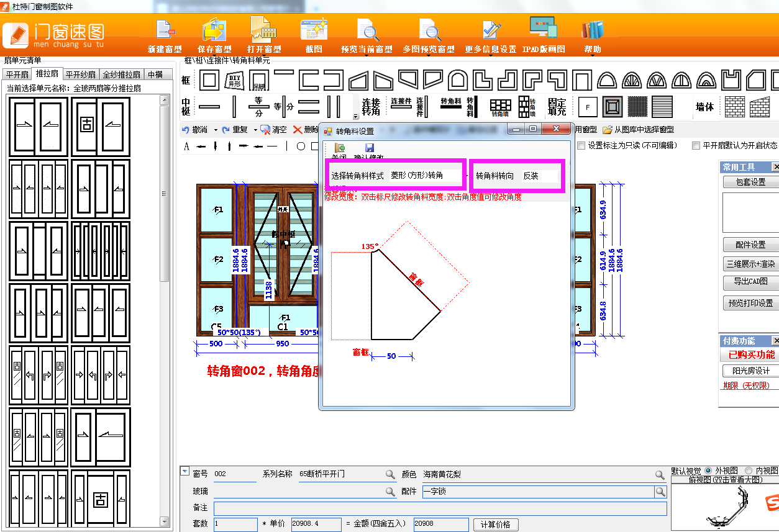Switch to the 平开纱扇 tab
This screenshot has height=532, width=779.
81,74
